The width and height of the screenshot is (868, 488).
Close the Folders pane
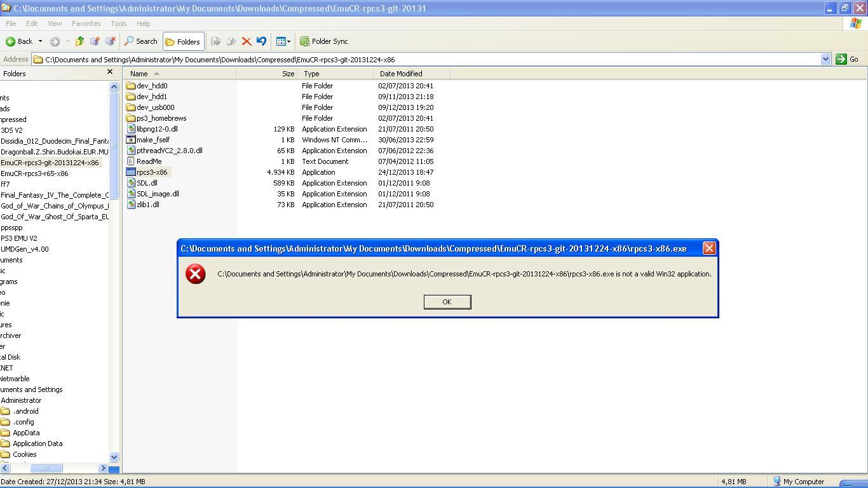[x=110, y=72]
